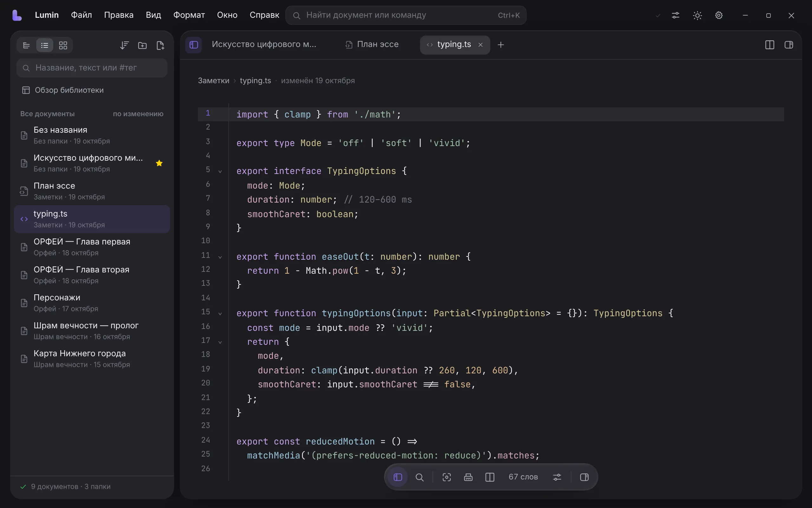Unstar Искусство цифрового document

159,163
